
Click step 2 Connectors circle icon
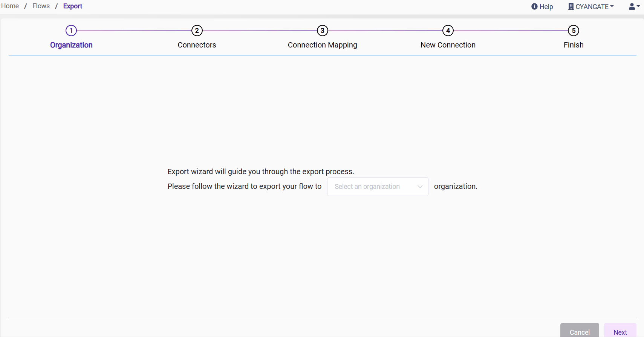click(197, 31)
